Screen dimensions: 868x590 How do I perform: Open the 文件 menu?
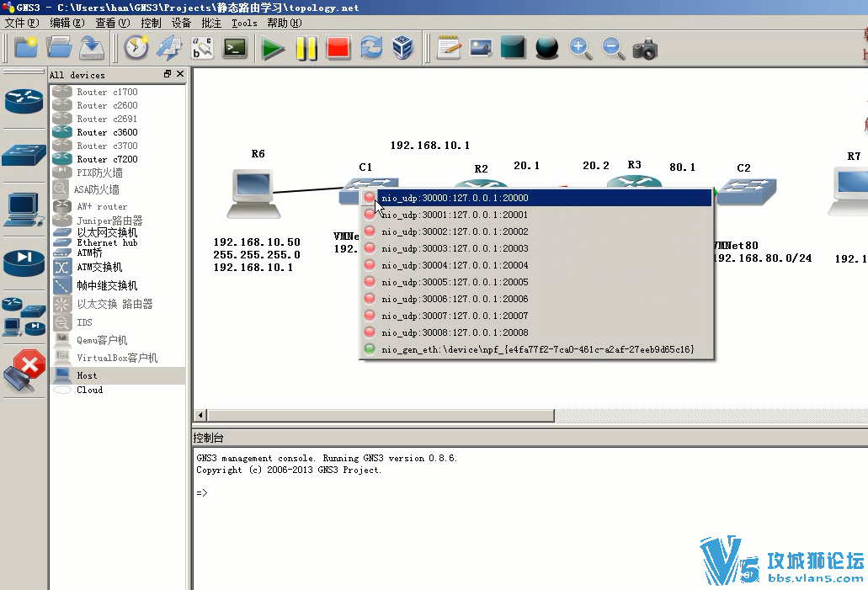coord(22,23)
